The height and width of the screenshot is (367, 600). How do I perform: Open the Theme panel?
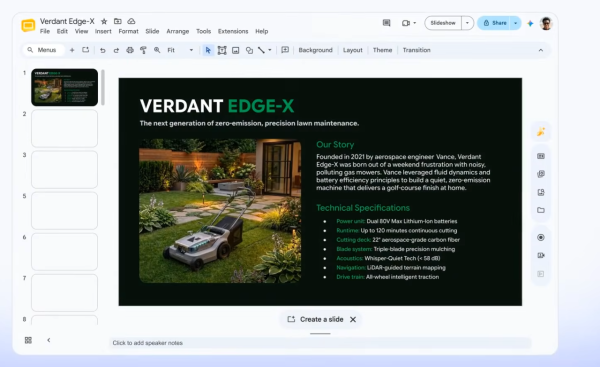click(382, 50)
